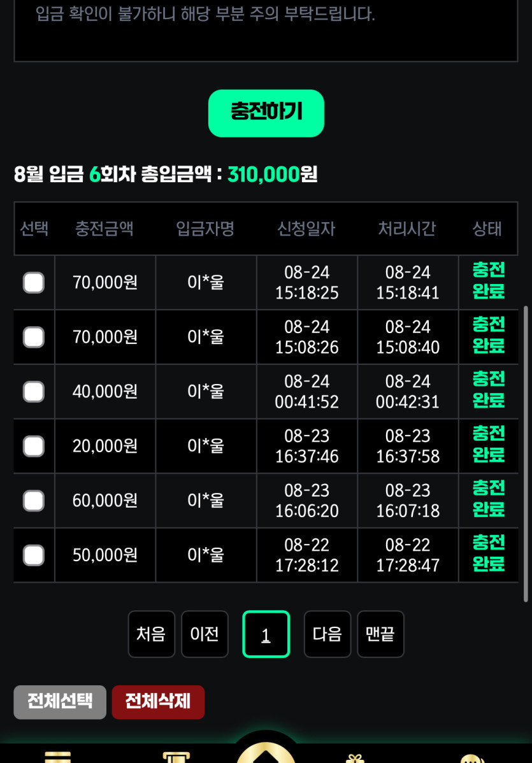This screenshot has height=763, width=532.
Task: Click the vertical scrollbar on the right
Action: (526, 452)
